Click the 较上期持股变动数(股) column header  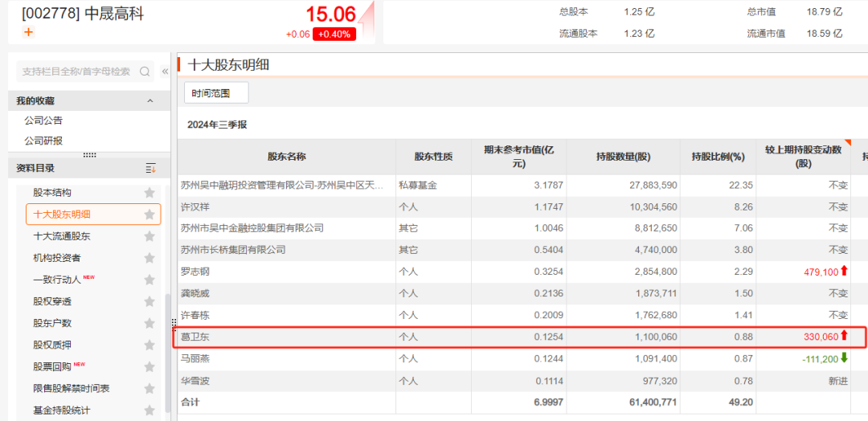(803, 157)
